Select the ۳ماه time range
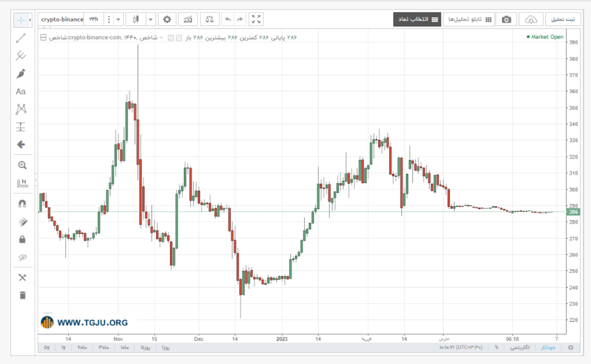591x364 pixels. [x=103, y=348]
